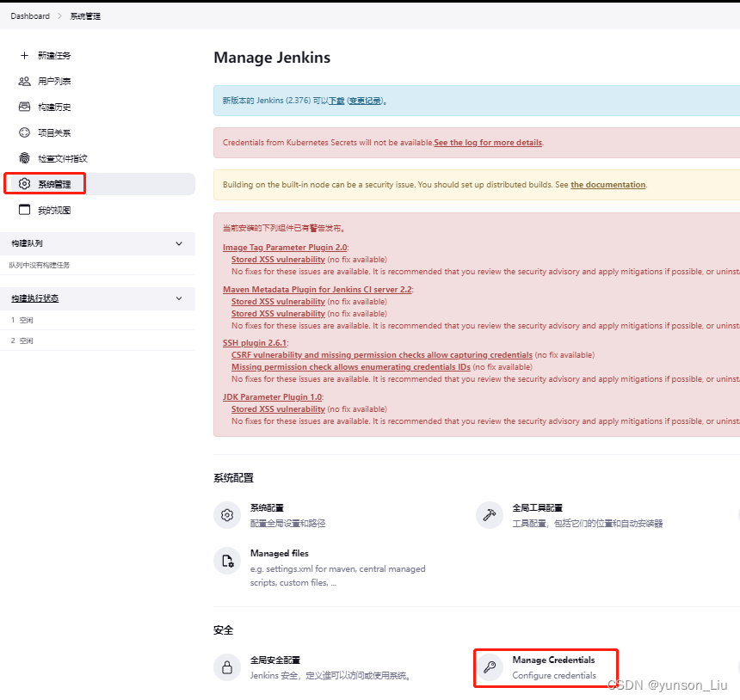
Task: Click 系统管理 breadcrumb
Action: [85, 16]
